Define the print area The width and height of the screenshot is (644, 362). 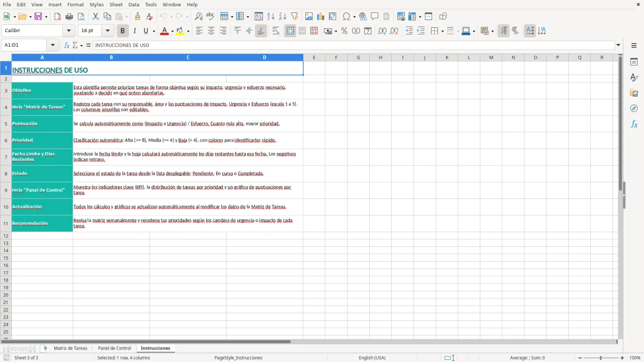[401, 17]
